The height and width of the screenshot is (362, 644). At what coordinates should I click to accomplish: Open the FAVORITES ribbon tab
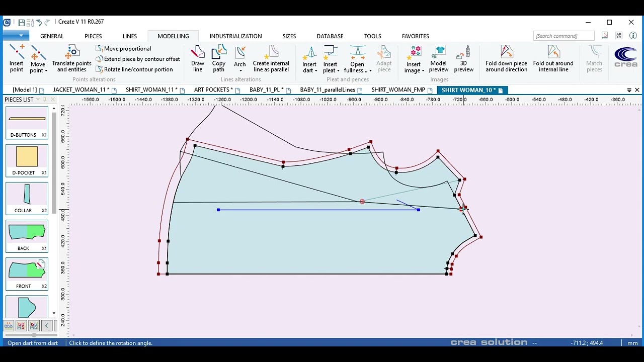416,36
